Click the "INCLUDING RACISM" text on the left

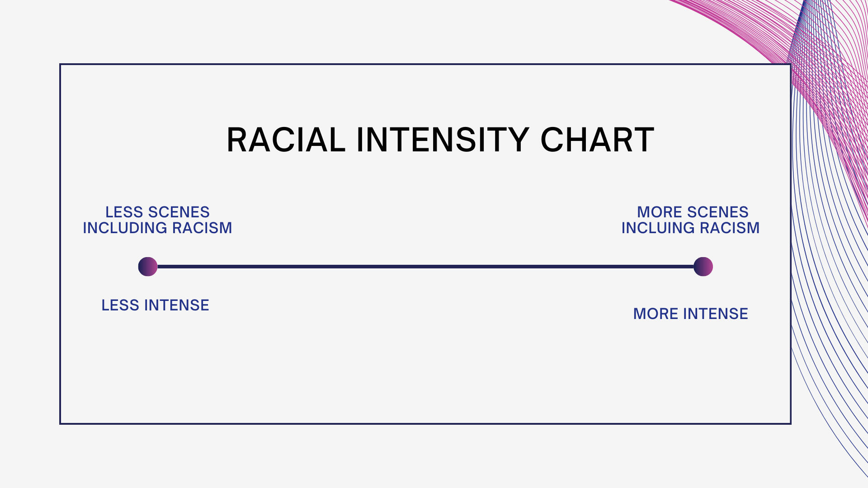pyautogui.click(x=157, y=228)
